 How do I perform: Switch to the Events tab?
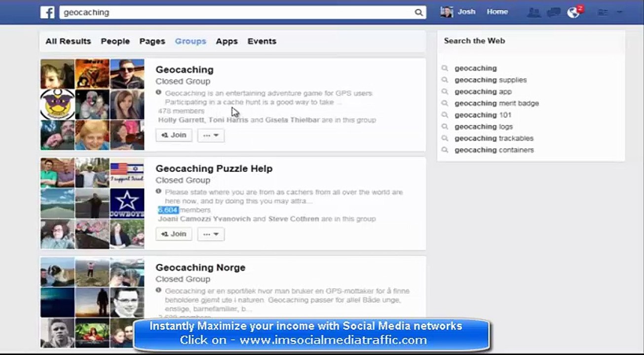click(x=262, y=41)
